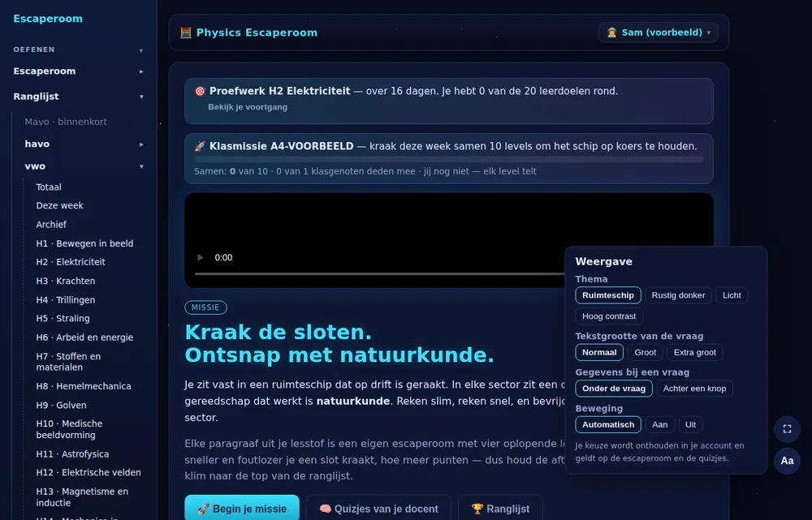
Task: Select the Rustig donker theme
Action: [x=678, y=295]
